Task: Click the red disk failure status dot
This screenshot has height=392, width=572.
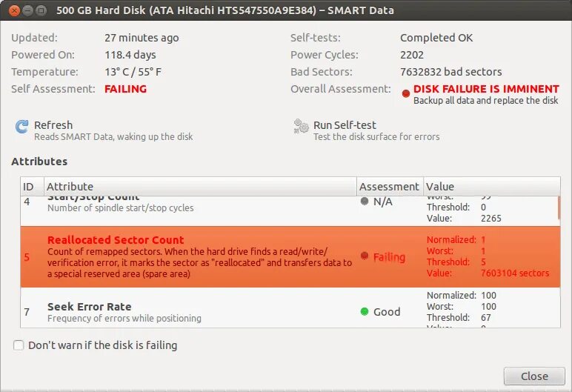Action: [x=405, y=93]
